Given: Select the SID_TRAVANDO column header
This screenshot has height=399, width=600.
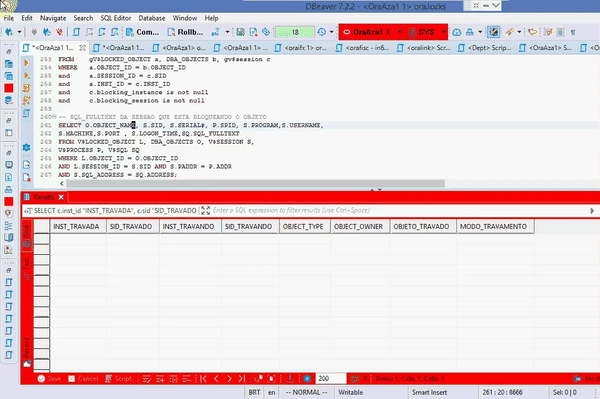Looking at the screenshot, I should pos(250,226).
